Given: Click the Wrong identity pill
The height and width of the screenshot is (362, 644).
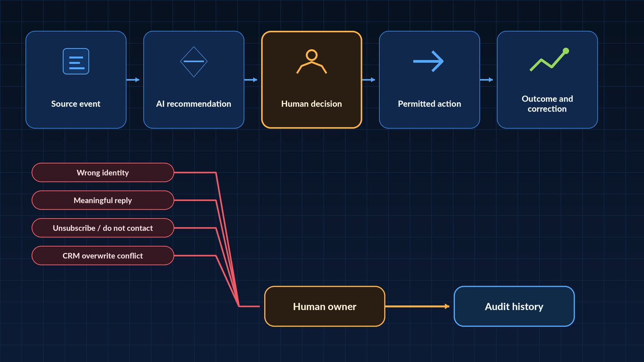Looking at the screenshot, I should pyautogui.click(x=103, y=172).
